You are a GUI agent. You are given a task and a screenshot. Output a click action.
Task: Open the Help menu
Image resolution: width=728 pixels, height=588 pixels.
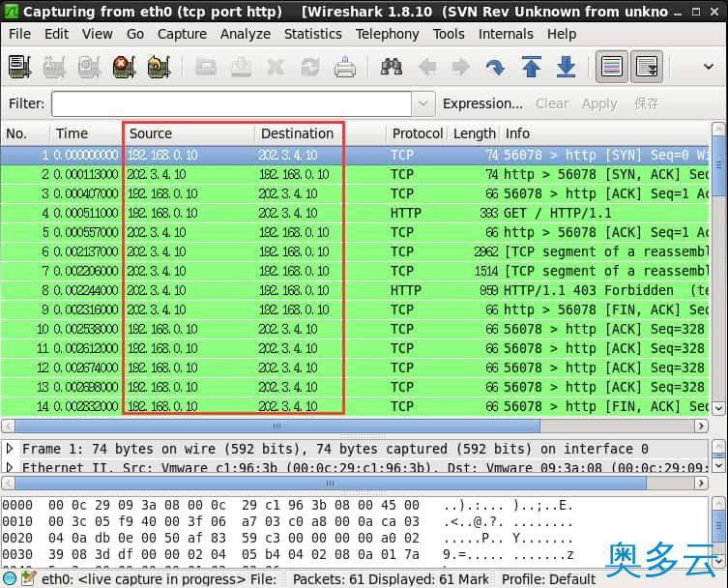[x=562, y=34]
